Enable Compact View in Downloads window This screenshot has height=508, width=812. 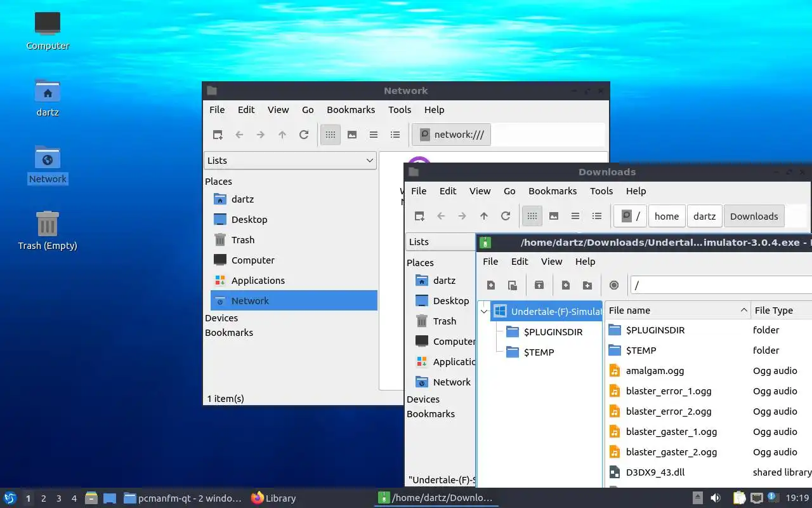click(x=575, y=216)
